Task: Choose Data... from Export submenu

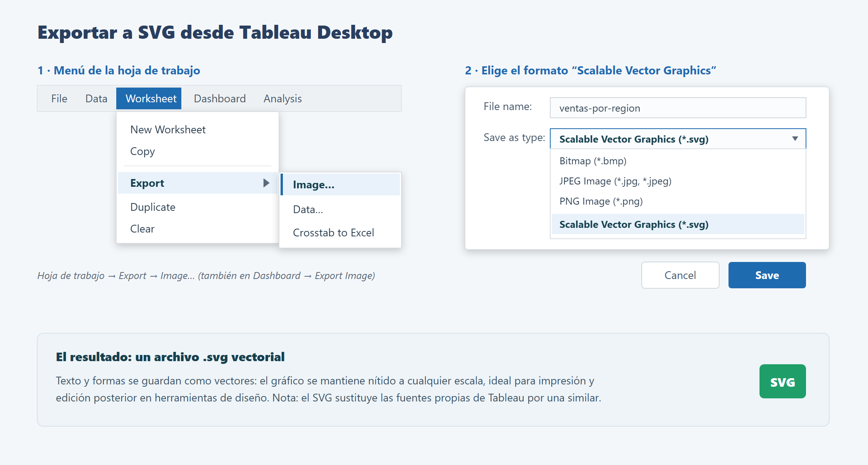Action: point(340,209)
